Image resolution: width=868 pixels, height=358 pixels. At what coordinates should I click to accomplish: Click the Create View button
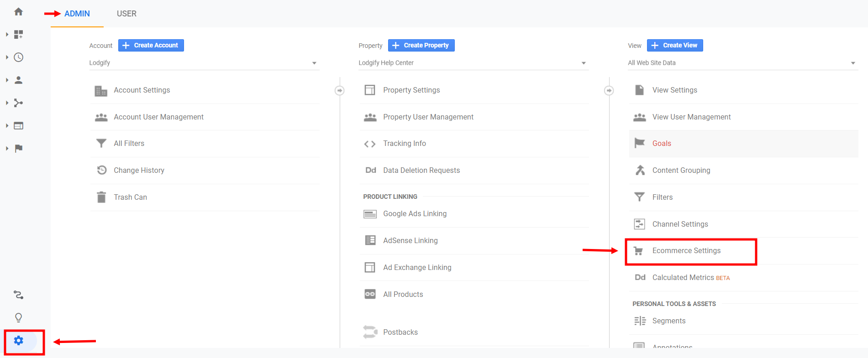pyautogui.click(x=675, y=46)
